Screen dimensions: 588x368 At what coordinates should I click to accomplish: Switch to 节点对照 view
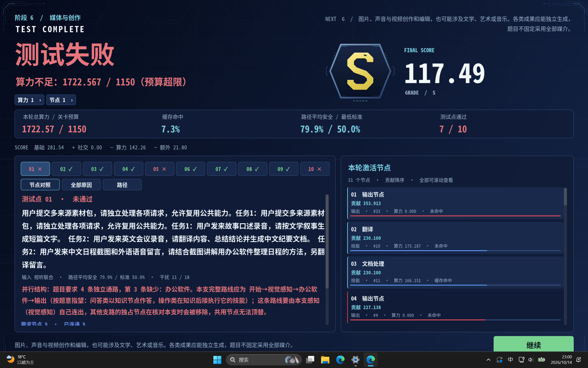coord(40,185)
